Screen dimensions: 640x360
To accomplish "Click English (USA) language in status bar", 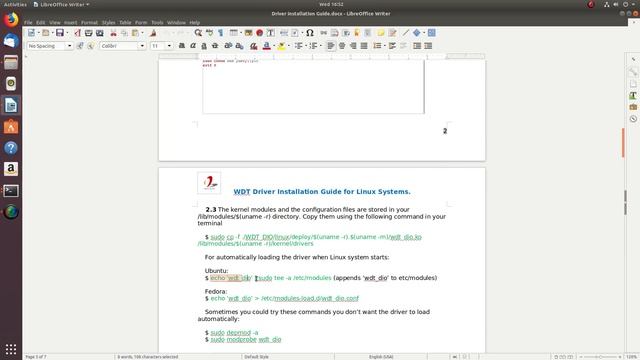I will (x=381, y=357).
